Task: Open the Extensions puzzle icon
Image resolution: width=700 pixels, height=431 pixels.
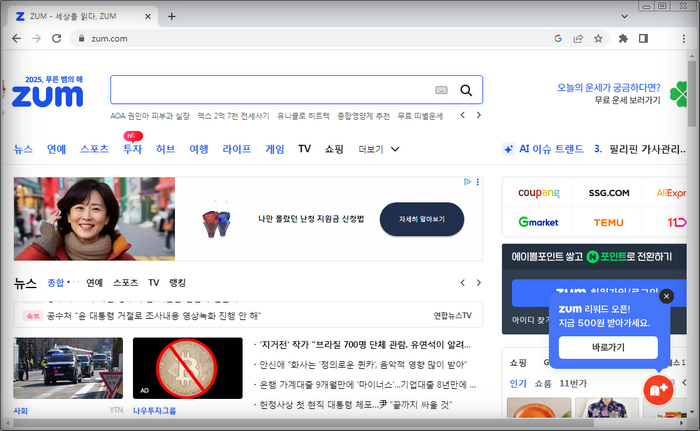Action: [623, 39]
